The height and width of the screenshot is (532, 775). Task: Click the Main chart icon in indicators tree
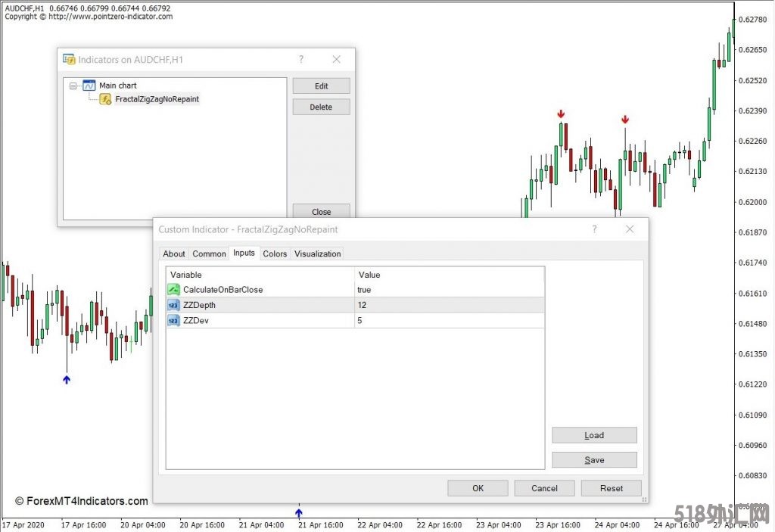pos(89,86)
